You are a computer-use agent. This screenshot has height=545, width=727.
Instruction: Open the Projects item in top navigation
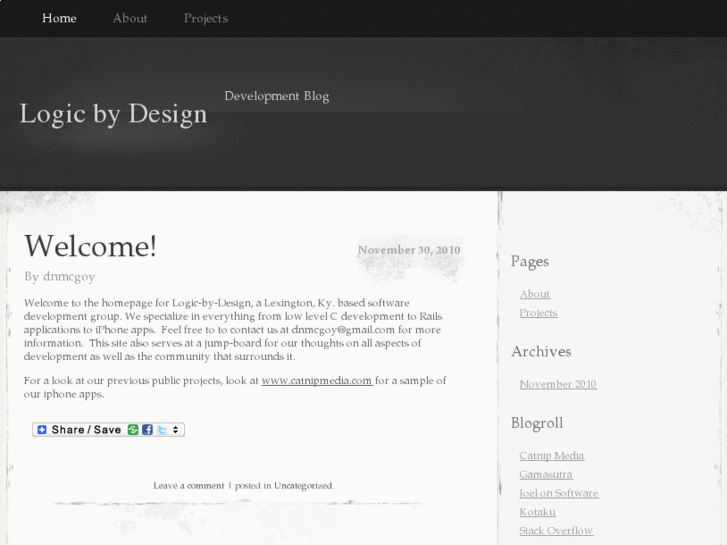point(206,19)
